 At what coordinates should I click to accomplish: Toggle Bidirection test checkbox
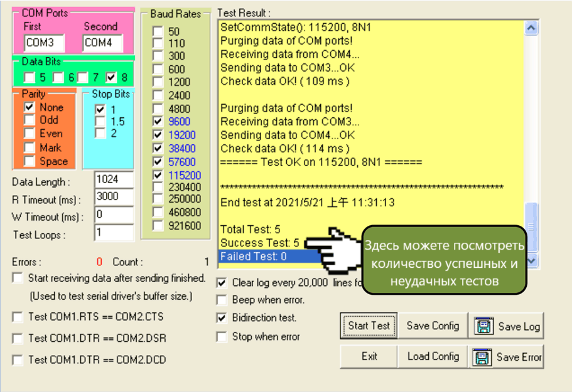pyautogui.click(x=222, y=318)
